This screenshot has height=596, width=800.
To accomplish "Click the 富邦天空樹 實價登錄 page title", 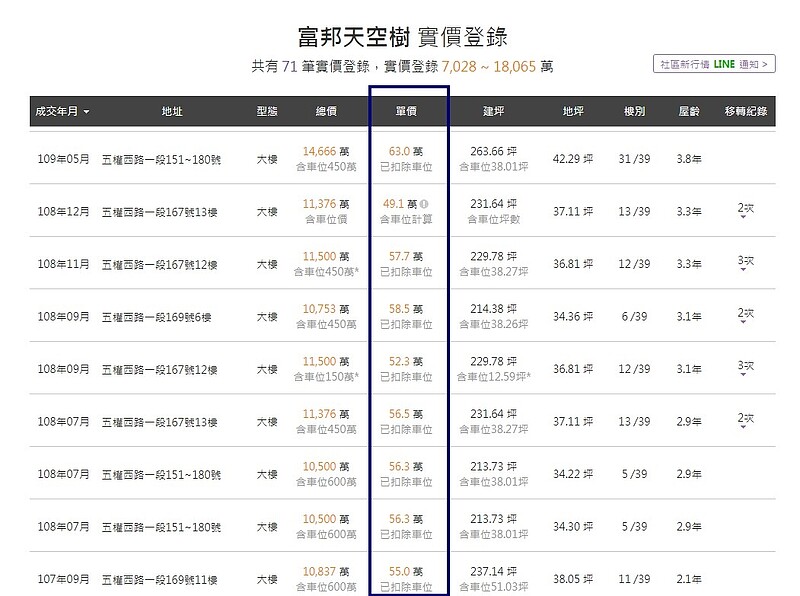I will pyautogui.click(x=403, y=37).
